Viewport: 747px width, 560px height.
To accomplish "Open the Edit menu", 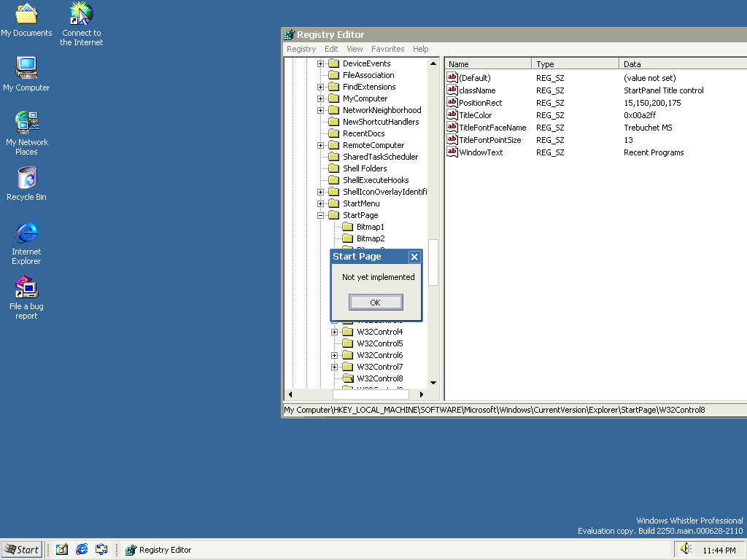I will (x=331, y=49).
